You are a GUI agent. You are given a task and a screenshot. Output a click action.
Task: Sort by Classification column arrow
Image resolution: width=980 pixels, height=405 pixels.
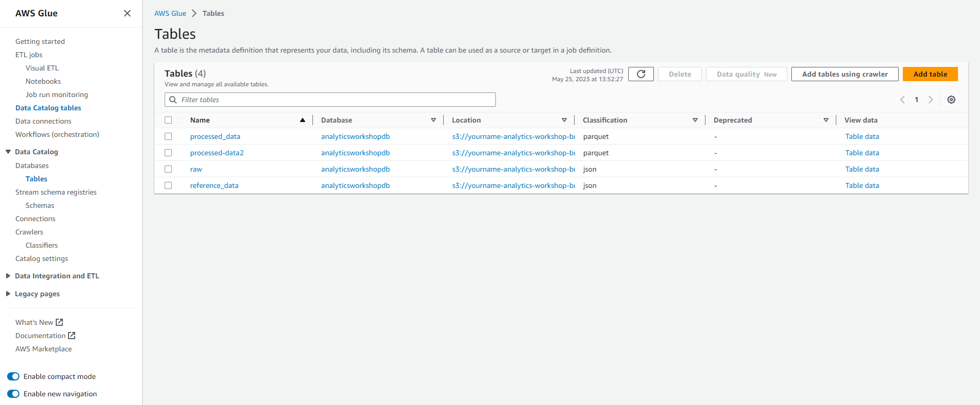(695, 120)
